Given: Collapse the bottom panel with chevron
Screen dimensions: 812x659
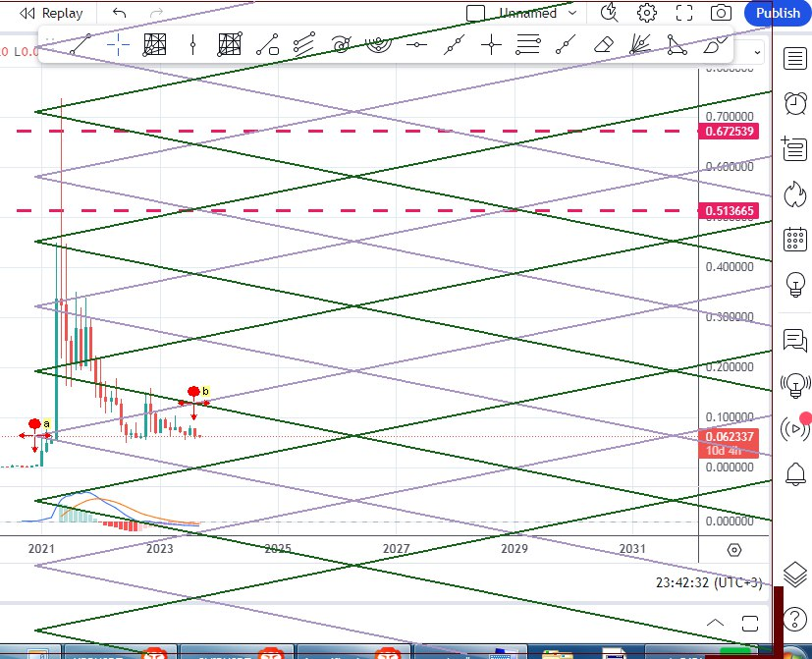Looking at the screenshot, I should click(715, 623).
